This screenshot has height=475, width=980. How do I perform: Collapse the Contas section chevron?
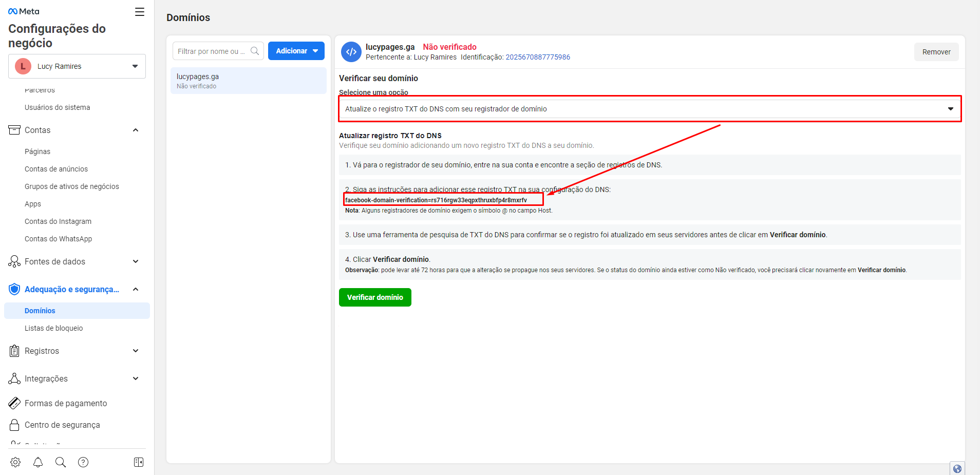coord(136,130)
